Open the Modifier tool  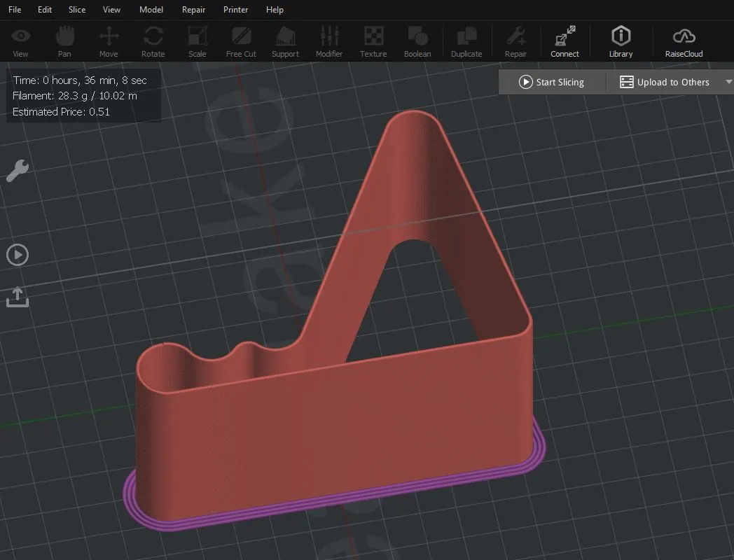click(329, 41)
